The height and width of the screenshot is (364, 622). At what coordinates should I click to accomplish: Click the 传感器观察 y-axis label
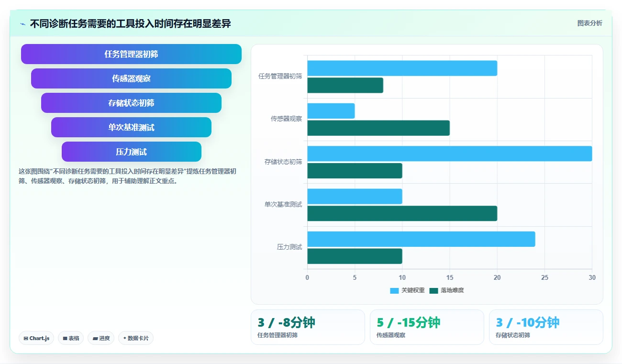pyautogui.click(x=286, y=119)
